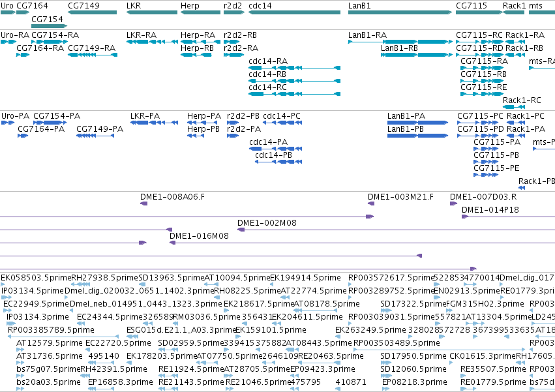Select the RP003385789.5prime EST label
This screenshot has height=392, width=555.
[51, 330]
